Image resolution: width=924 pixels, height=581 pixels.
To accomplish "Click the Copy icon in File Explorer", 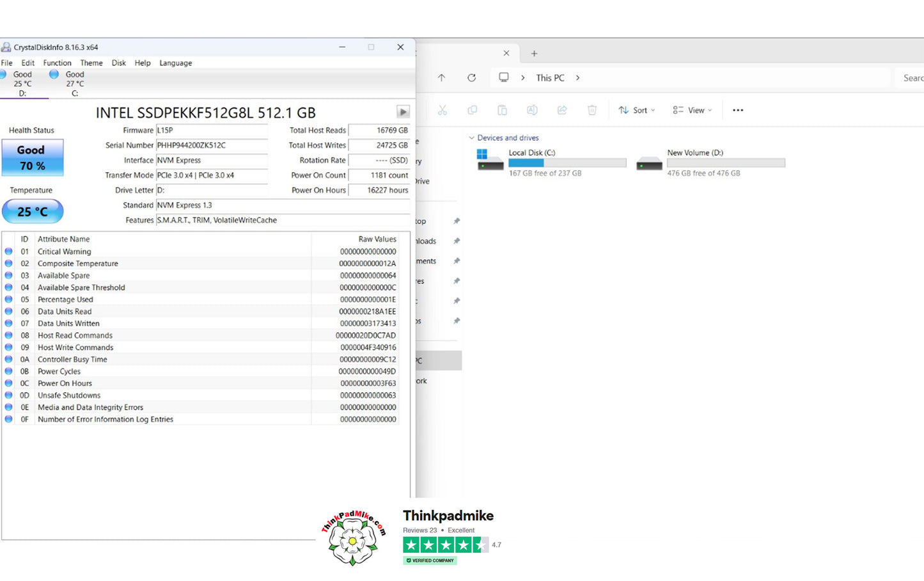I will (x=473, y=110).
